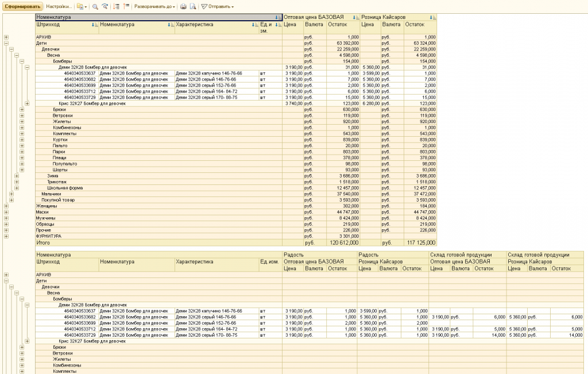Click sort icon beside Штрихкод header
Image resolution: width=588 pixels, height=374 pixels.
pos(95,25)
